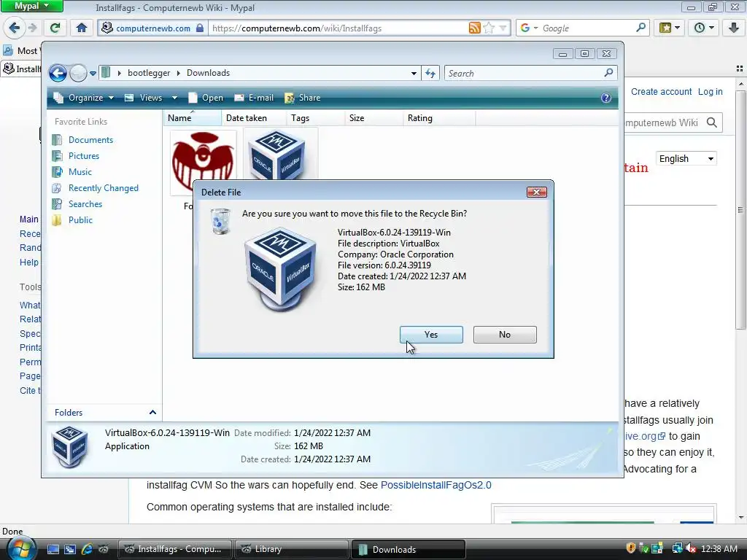The height and width of the screenshot is (560, 747).
Task: Click Open in the Explorer toolbar
Action: [x=206, y=98]
